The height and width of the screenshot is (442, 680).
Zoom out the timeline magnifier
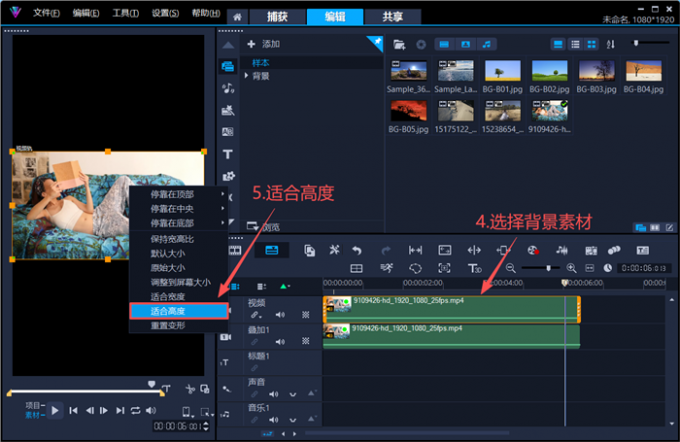(x=510, y=268)
